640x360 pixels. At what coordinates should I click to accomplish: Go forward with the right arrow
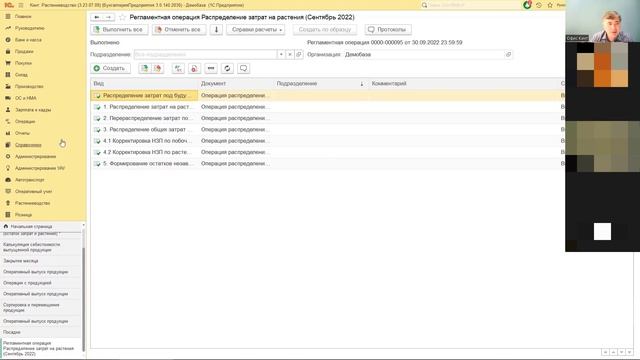(109, 17)
